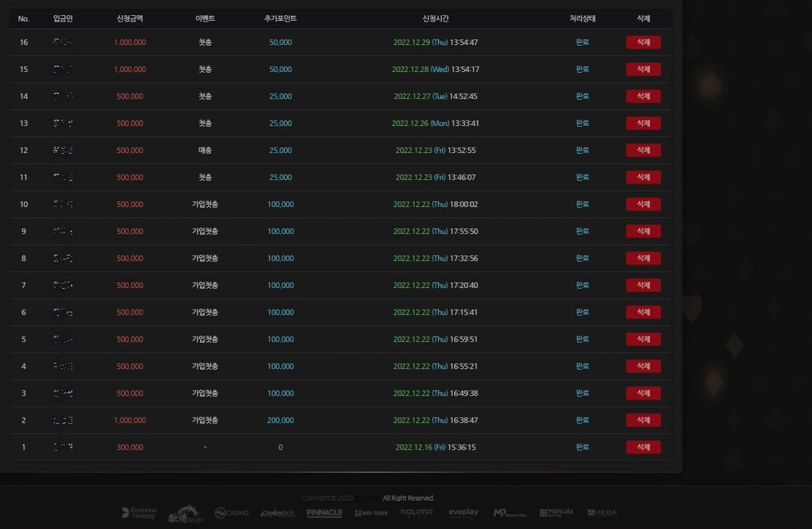Click the Pinnacle provider logo

[324, 513]
